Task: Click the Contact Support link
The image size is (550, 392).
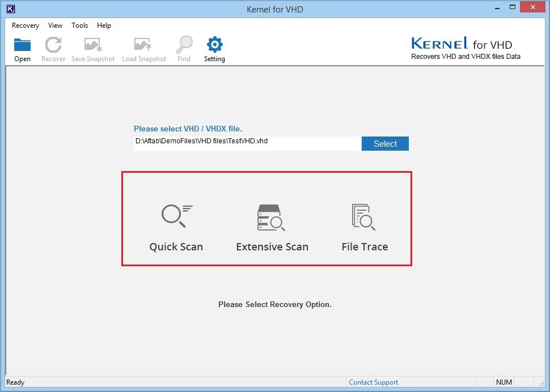Action: pyautogui.click(x=373, y=382)
